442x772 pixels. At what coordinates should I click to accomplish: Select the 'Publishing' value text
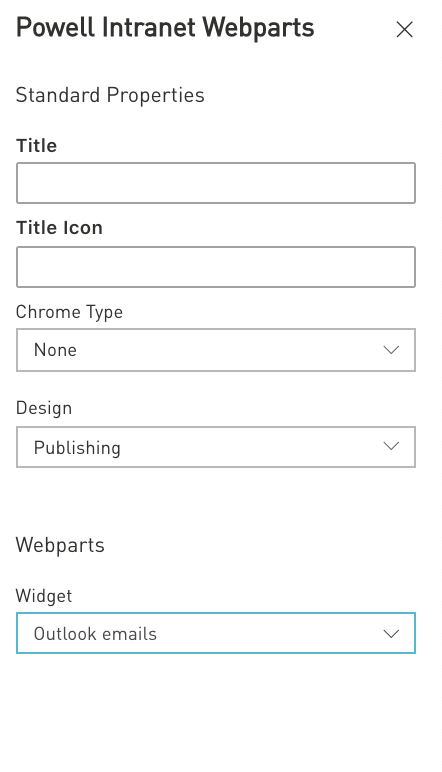pyautogui.click(x=77, y=448)
